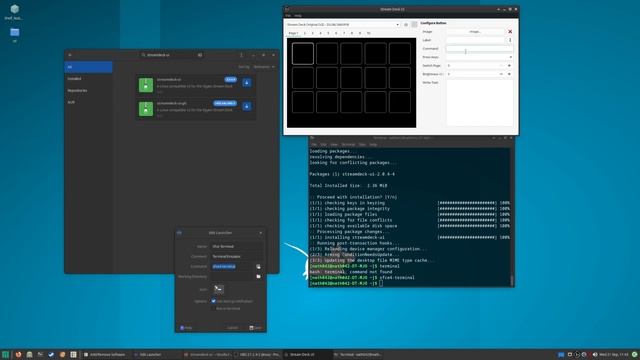Install the streamdeck-ui package via download button

[x=247, y=83]
